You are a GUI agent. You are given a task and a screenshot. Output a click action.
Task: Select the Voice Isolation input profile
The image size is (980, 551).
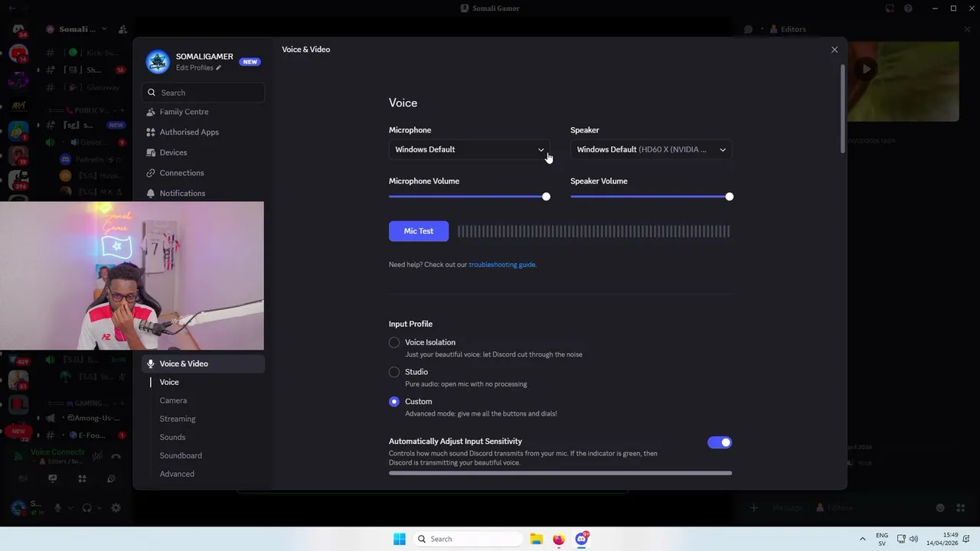(x=394, y=343)
